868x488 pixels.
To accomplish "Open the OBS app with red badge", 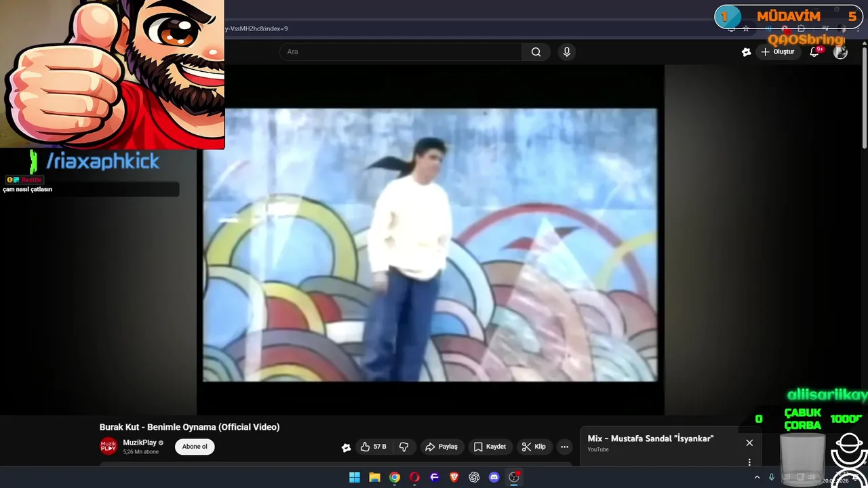I will pyautogui.click(x=514, y=477).
